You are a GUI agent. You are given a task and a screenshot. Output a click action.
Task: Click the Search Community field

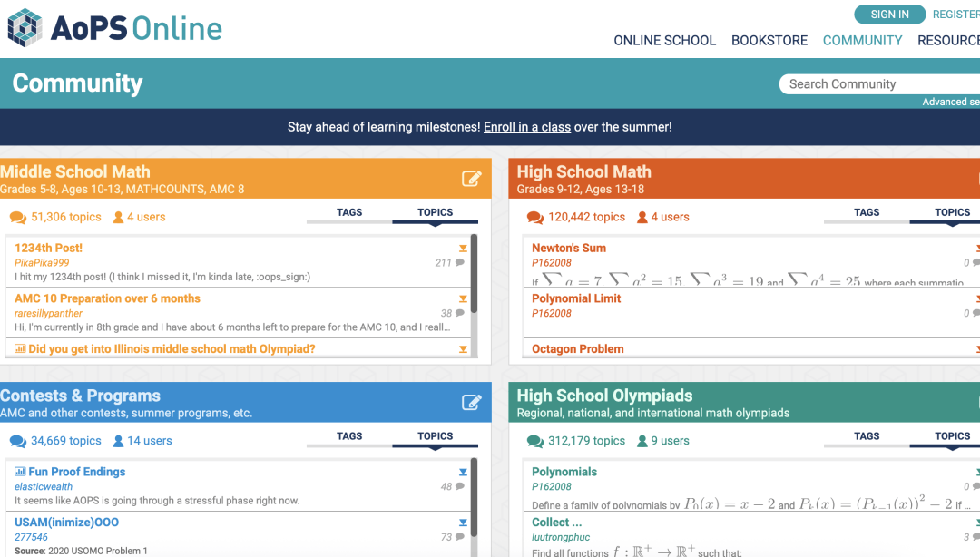[x=879, y=84]
